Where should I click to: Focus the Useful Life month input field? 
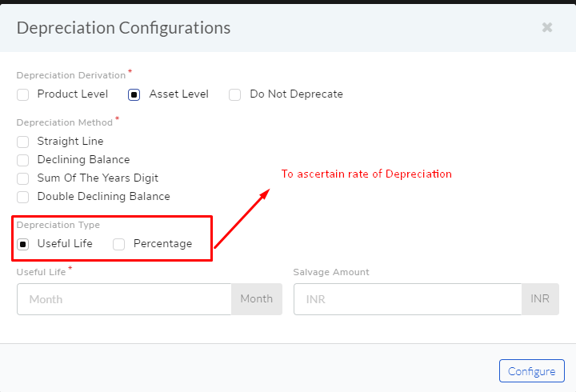pyautogui.click(x=124, y=299)
